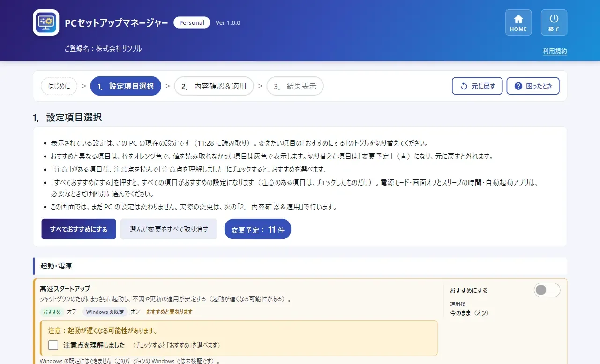600x364 pixels.
Task: Click the HOME house icon button
Action: [518, 22]
